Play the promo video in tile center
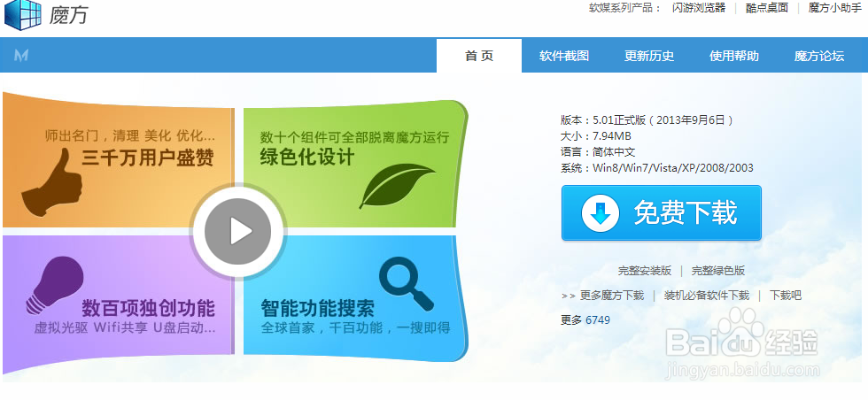 click(237, 231)
